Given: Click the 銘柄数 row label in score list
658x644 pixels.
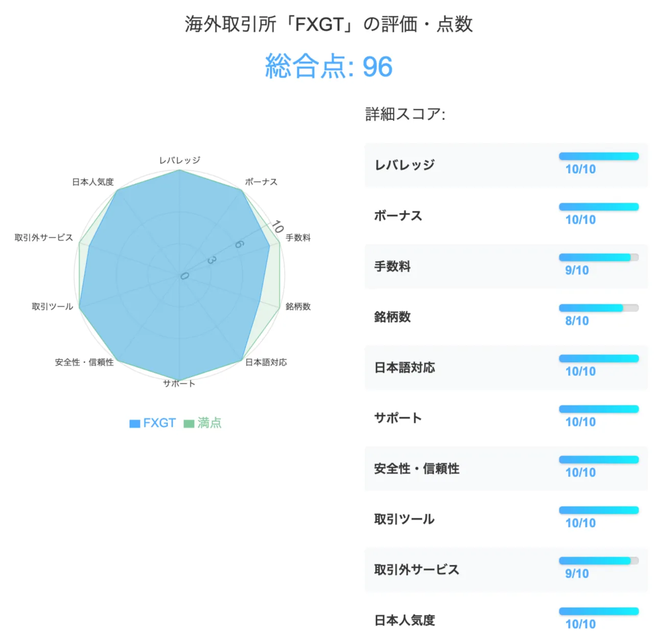Looking at the screenshot, I should tap(392, 317).
